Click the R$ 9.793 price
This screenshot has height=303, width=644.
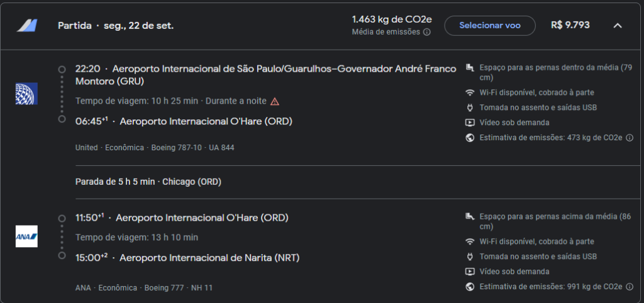click(570, 26)
